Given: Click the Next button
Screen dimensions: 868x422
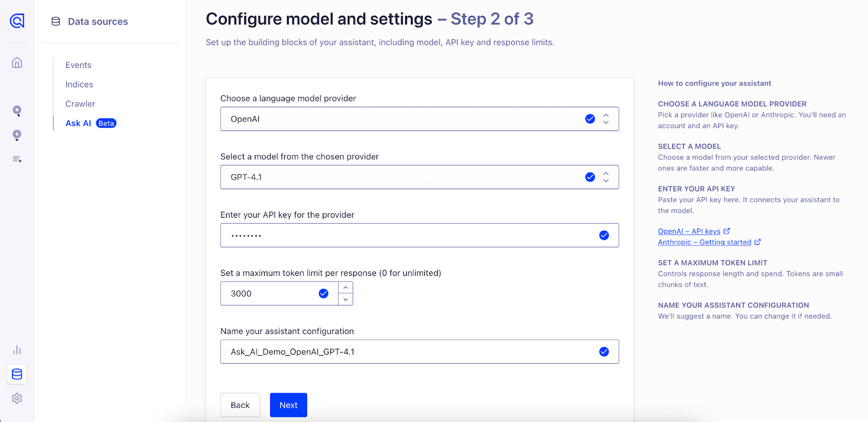Looking at the screenshot, I should click(x=288, y=405).
